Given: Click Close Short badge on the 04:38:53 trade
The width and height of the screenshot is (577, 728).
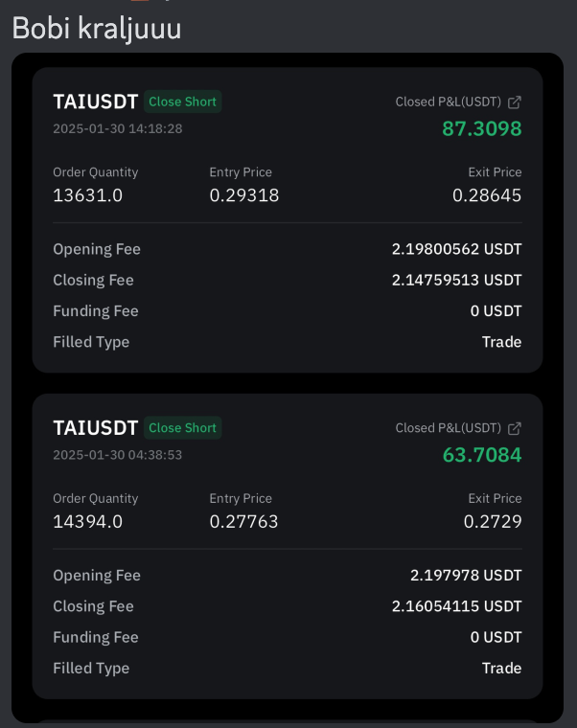Looking at the screenshot, I should pos(183,428).
